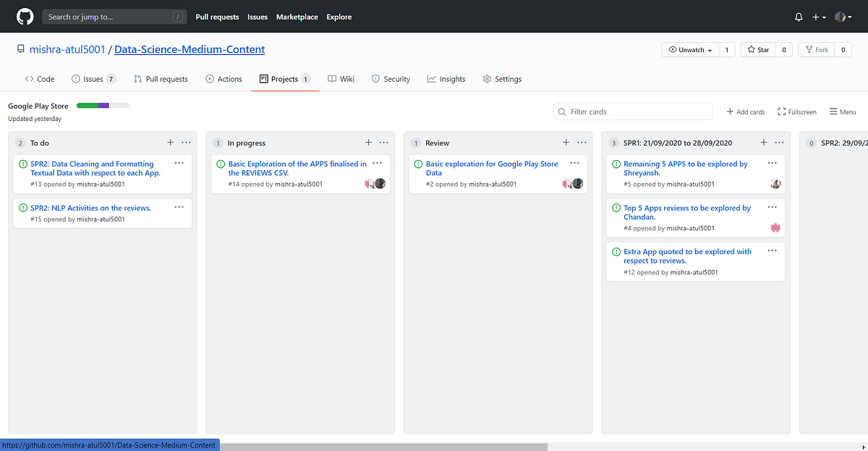Add a new card to the Review column
The image size is (868, 451).
[566, 143]
